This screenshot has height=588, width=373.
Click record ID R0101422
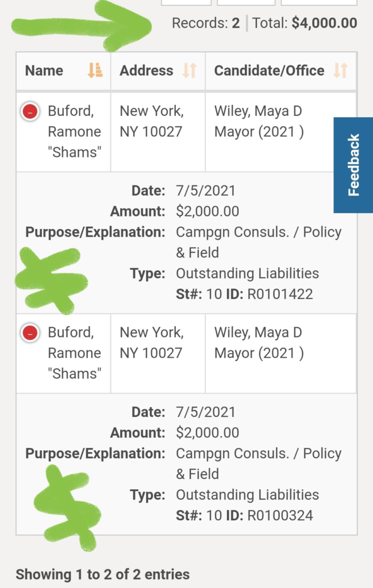pos(280,294)
